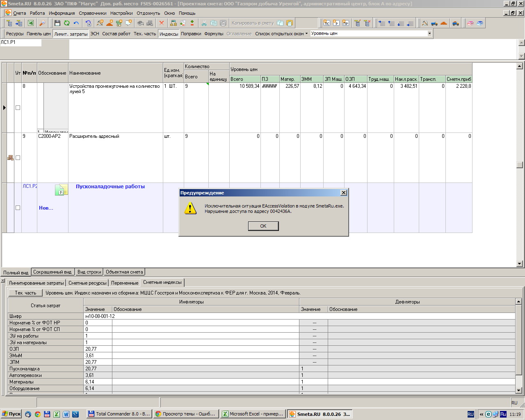Screen dimensions: 525x420
Task: Click the Excel export toolbar icon
Action: [x=31, y=23]
